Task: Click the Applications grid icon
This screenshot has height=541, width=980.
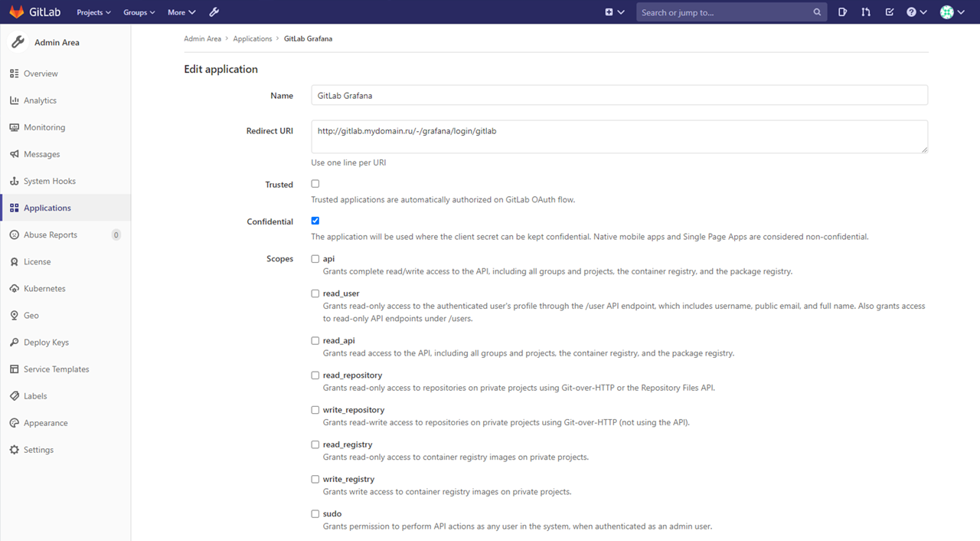Action: tap(15, 208)
